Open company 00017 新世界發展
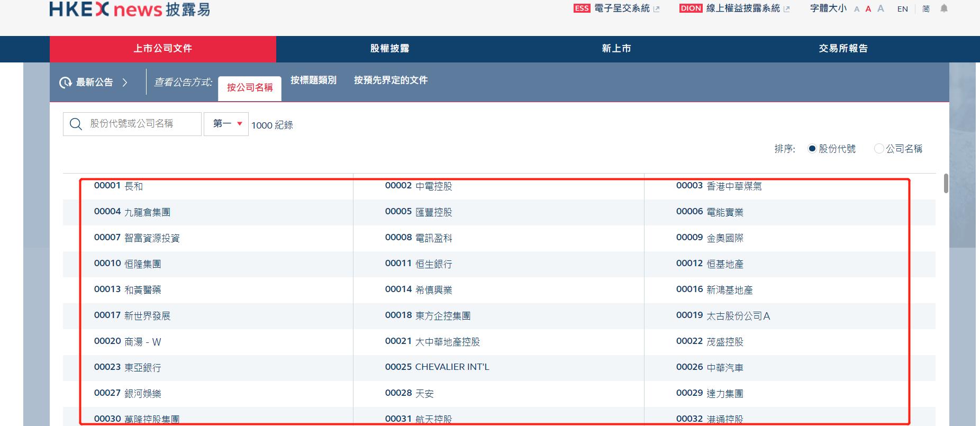 pyautogui.click(x=132, y=316)
